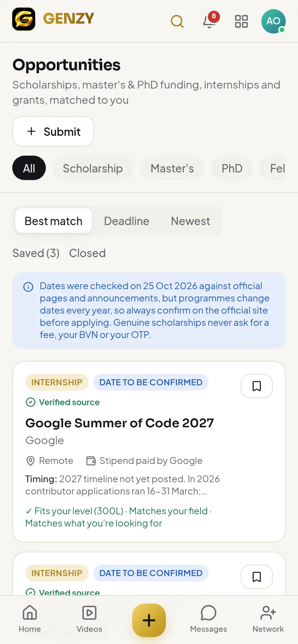298x644 pixels.
Task: Open the search magnifier icon
Action: [177, 21]
